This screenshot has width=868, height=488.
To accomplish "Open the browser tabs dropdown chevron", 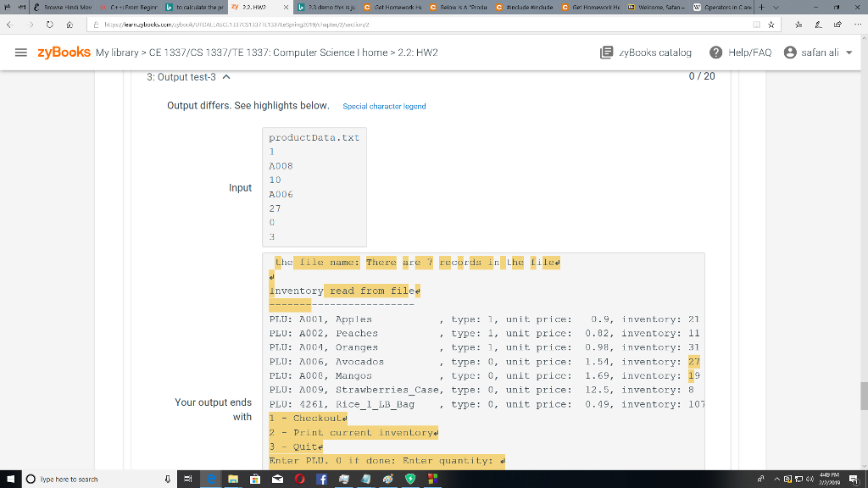I will [x=776, y=7].
